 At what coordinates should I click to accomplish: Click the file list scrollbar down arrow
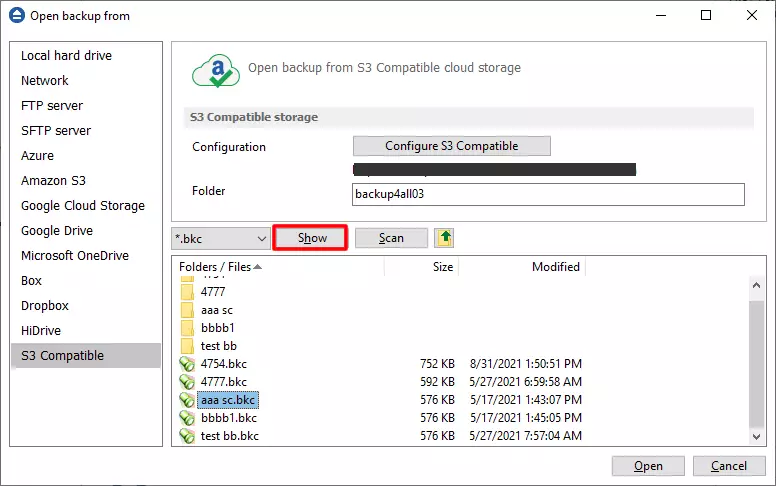click(757, 436)
